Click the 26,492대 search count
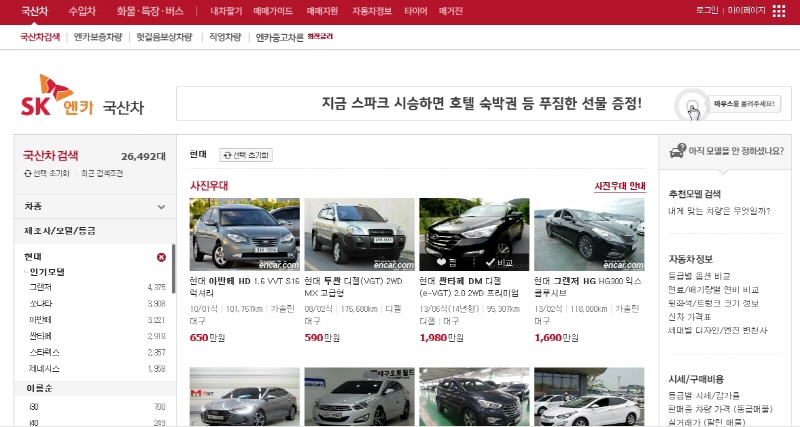800x427 pixels. click(x=143, y=157)
